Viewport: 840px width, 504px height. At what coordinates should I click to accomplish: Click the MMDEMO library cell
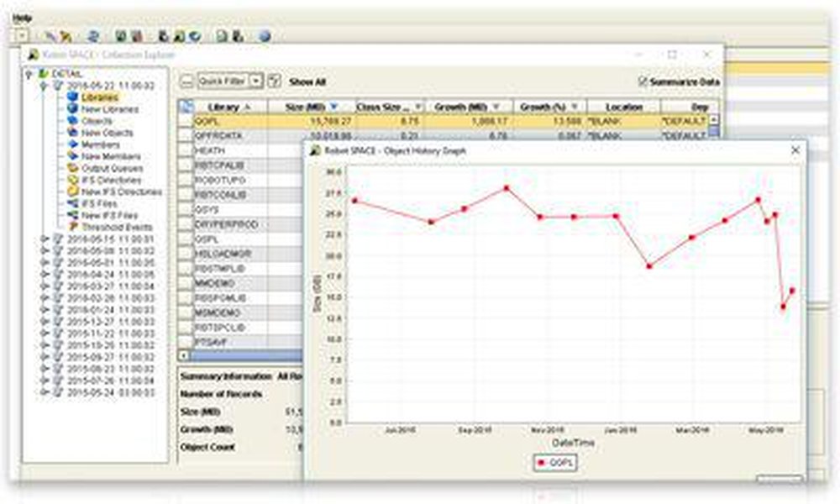pos(230,283)
